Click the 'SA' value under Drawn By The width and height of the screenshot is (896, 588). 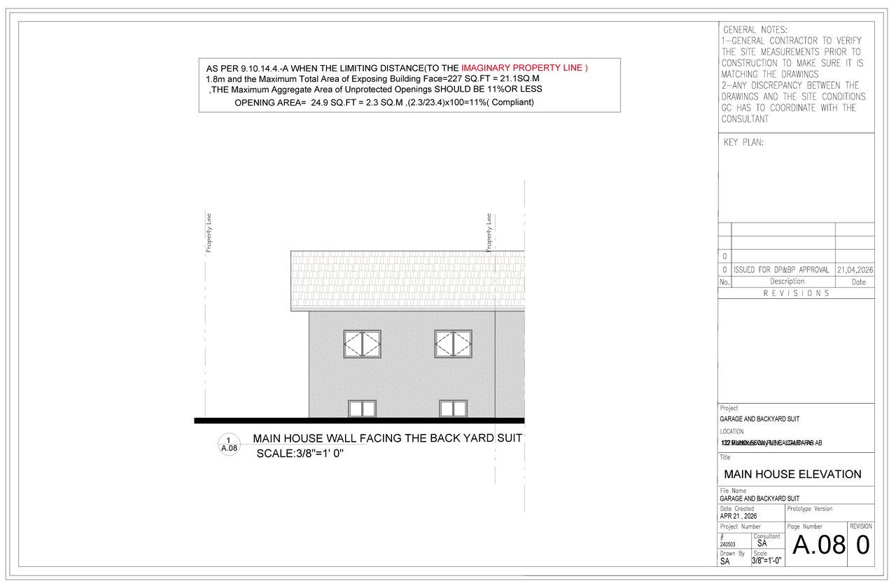725,561
